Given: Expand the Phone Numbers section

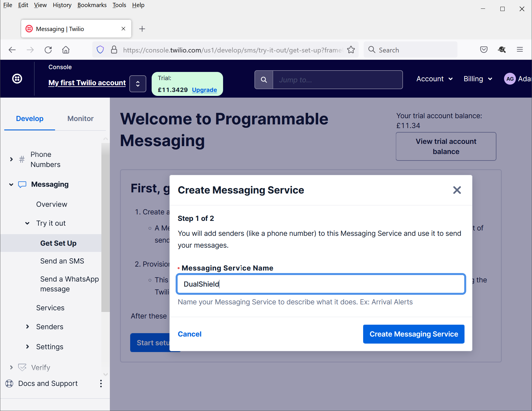Looking at the screenshot, I should click(x=11, y=159).
